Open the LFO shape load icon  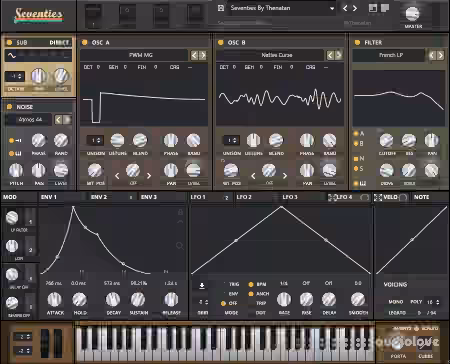pos(202,286)
